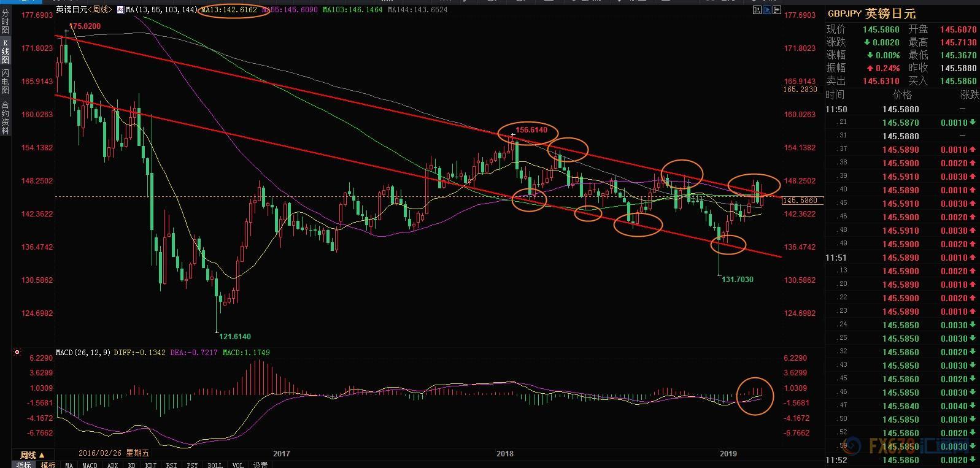Expand the 周线 period selector
This screenshot has height=468, width=980.
[x=33, y=455]
